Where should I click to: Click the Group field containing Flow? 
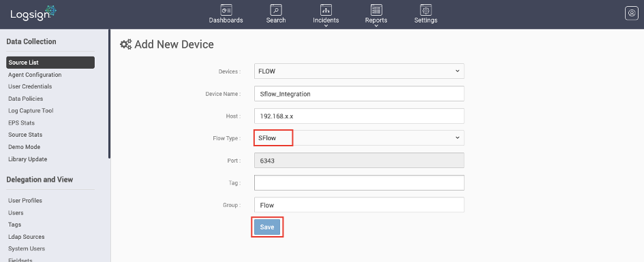point(359,205)
